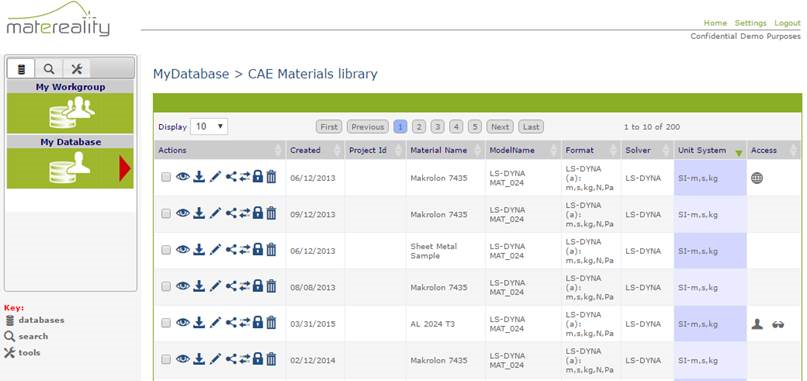
Task: Edit the AL 2024 T3 row with its pencil icon
Action: [x=216, y=323]
